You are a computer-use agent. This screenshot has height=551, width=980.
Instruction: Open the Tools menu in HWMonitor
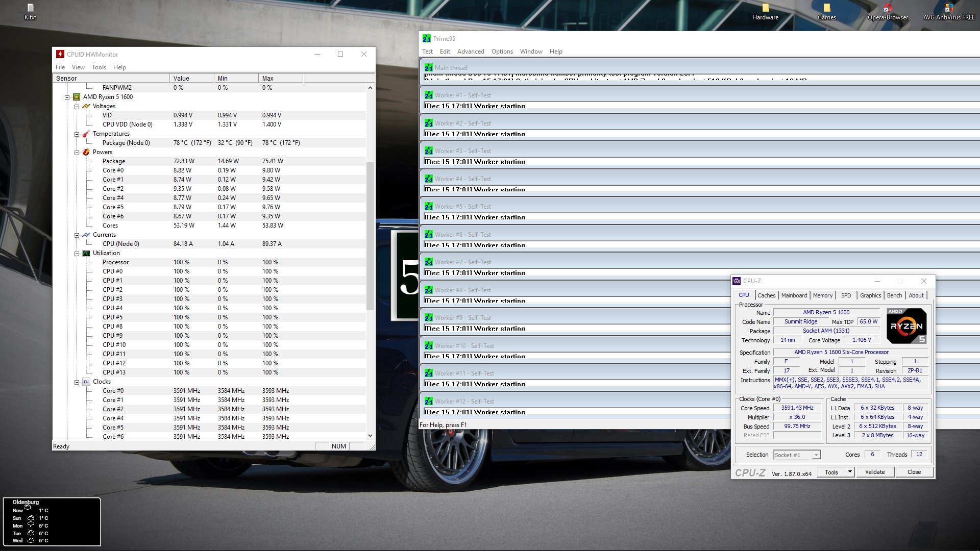99,67
